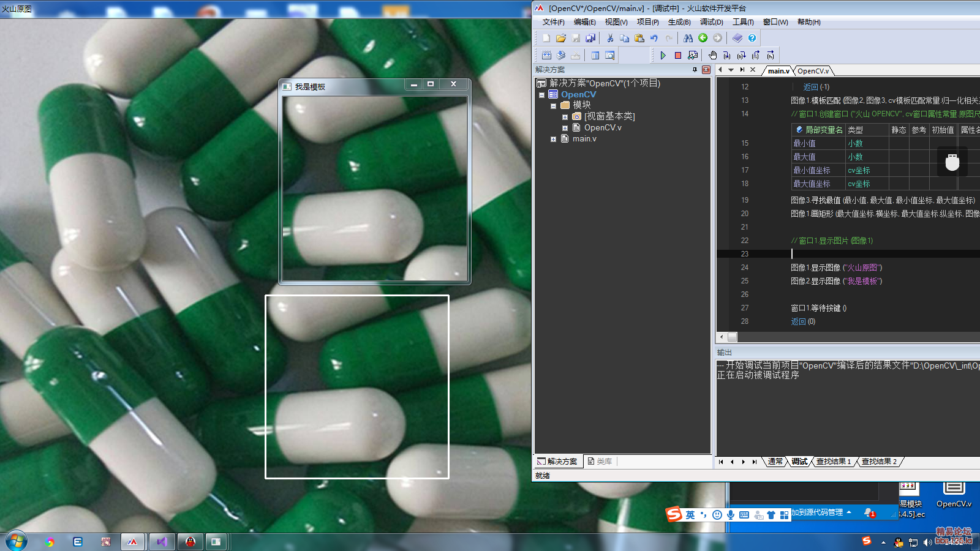
Task: Select OpenCV.v file under 模块
Action: [603, 127]
